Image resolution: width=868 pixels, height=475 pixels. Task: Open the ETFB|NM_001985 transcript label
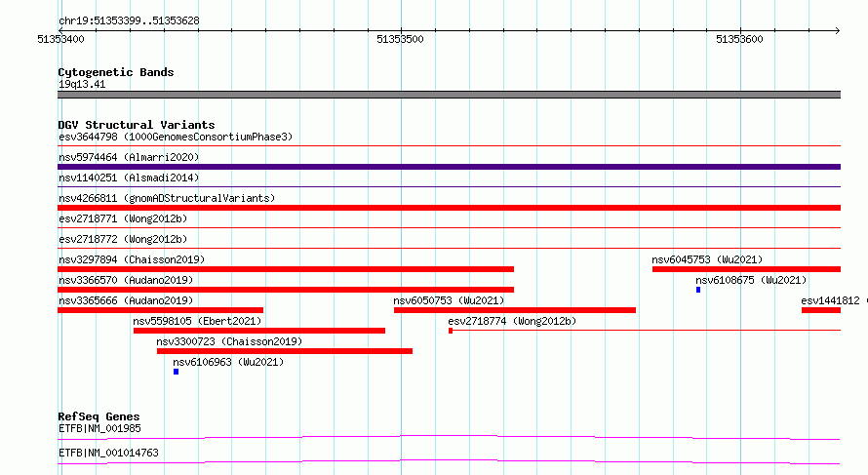point(99,428)
